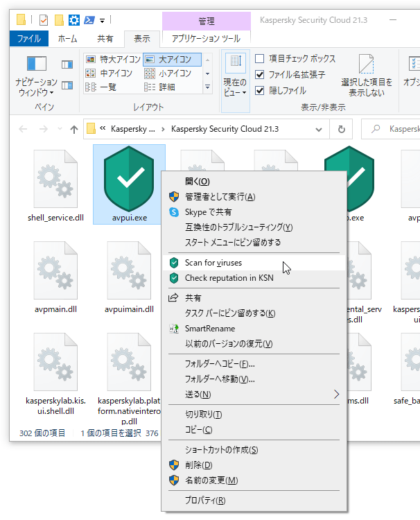Uncheck the ファイル名拡張子 checkbox
The image size is (420, 520).
260,75
